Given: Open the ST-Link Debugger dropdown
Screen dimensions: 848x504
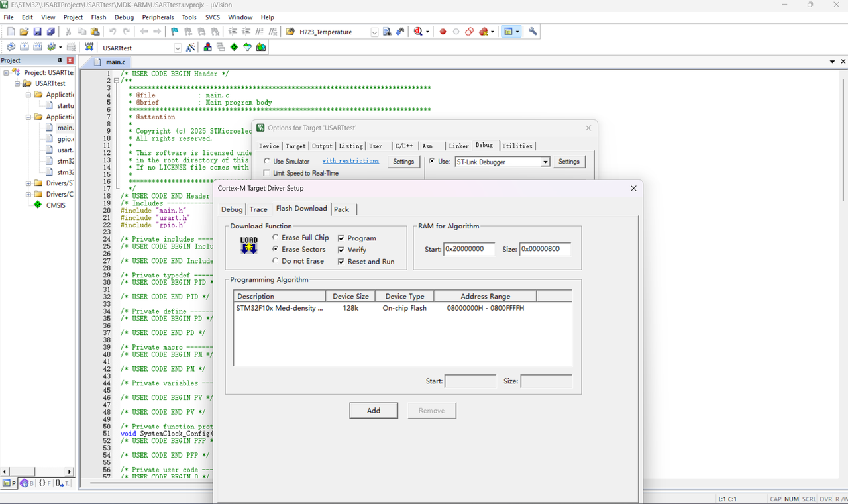Looking at the screenshot, I should point(545,162).
